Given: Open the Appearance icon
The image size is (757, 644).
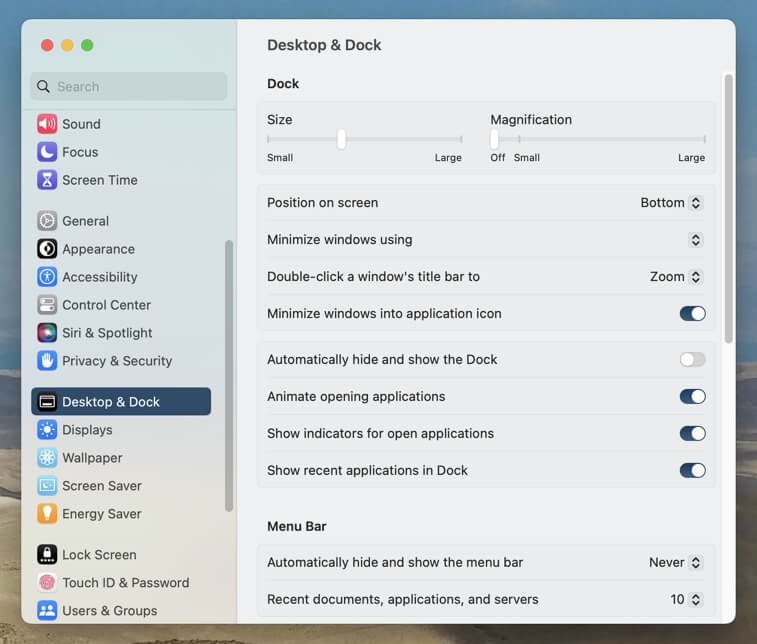Looking at the screenshot, I should point(47,249).
